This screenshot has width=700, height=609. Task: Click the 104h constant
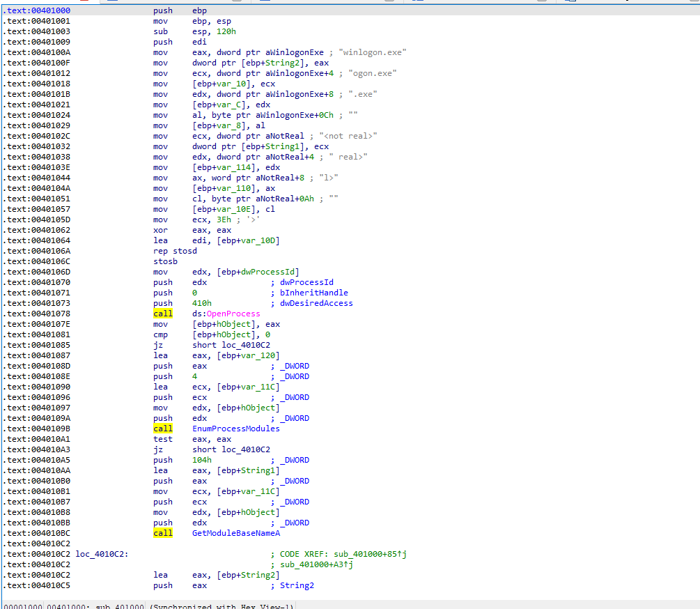pyautogui.click(x=202, y=461)
